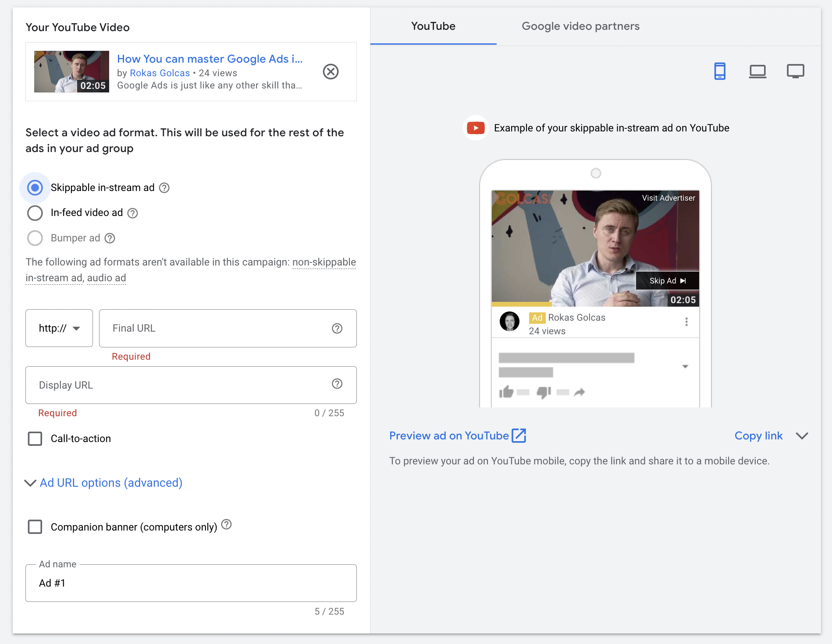Focus the Final URL input field
The image size is (832, 644).
coord(228,328)
